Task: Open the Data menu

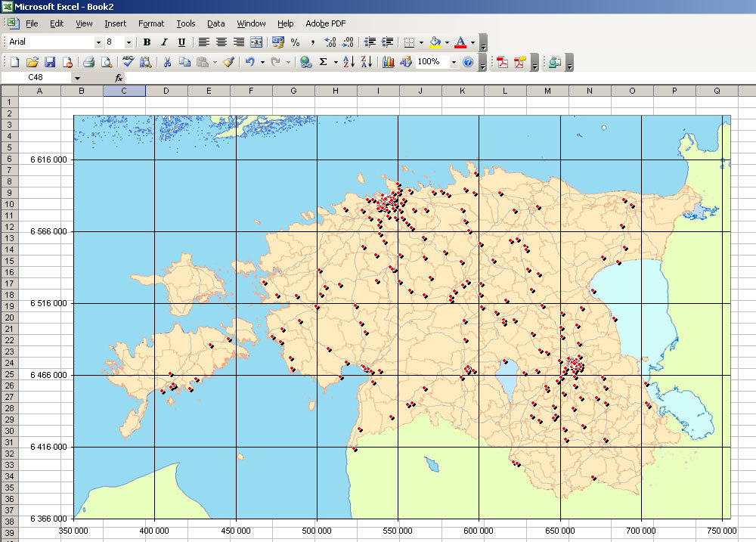Action: [x=216, y=23]
